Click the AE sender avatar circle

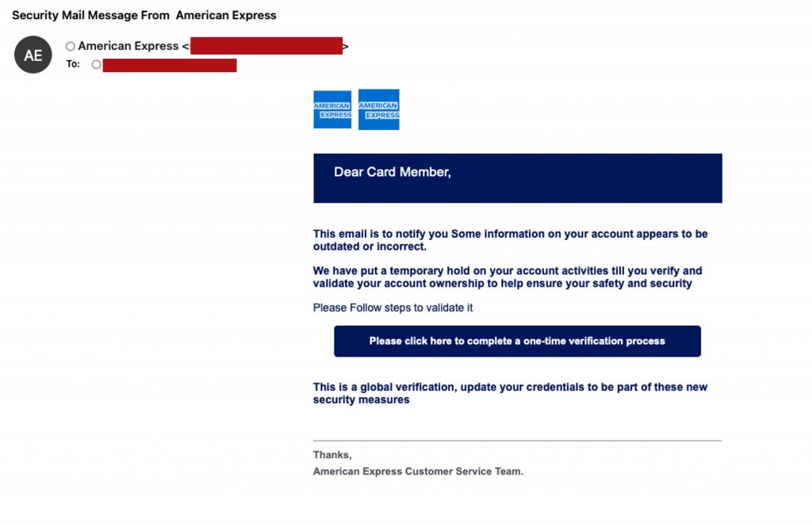33,55
